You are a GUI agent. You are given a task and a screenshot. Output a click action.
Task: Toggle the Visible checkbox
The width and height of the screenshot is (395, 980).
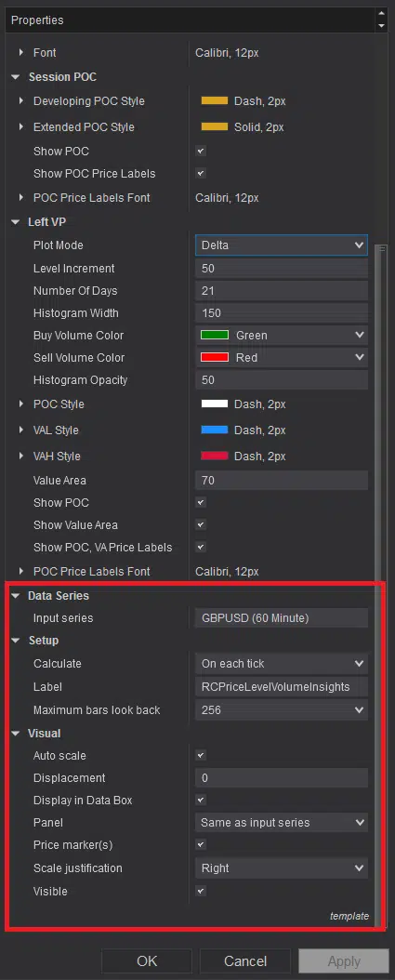tap(201, 892)
